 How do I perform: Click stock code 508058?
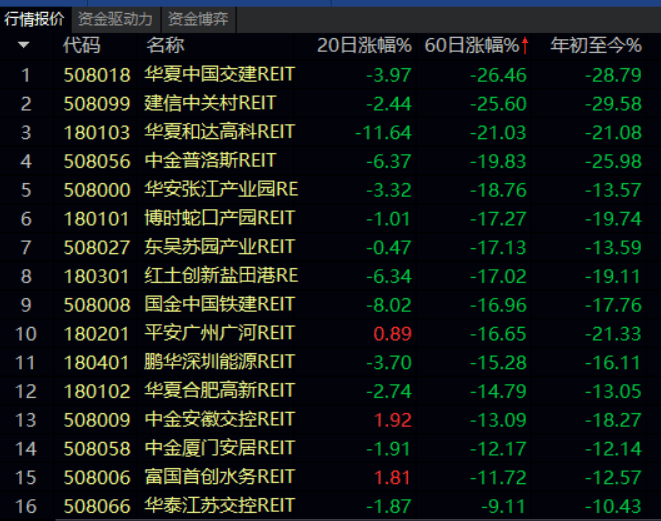[97, 448]
